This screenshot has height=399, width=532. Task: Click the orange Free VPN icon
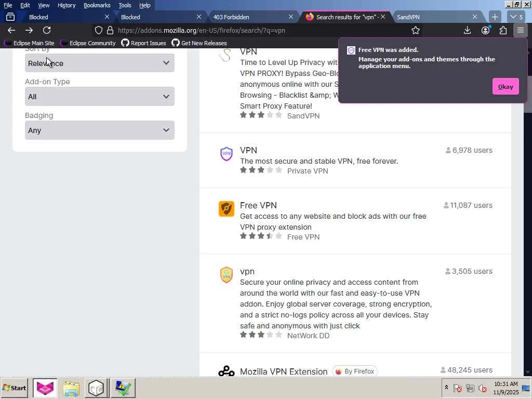click(227, 209)
